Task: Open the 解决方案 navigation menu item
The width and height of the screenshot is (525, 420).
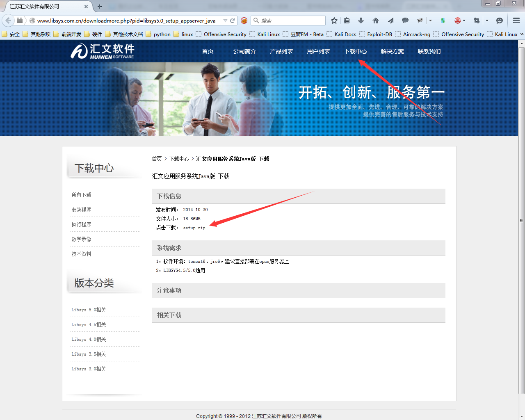Action: [392, 51]
